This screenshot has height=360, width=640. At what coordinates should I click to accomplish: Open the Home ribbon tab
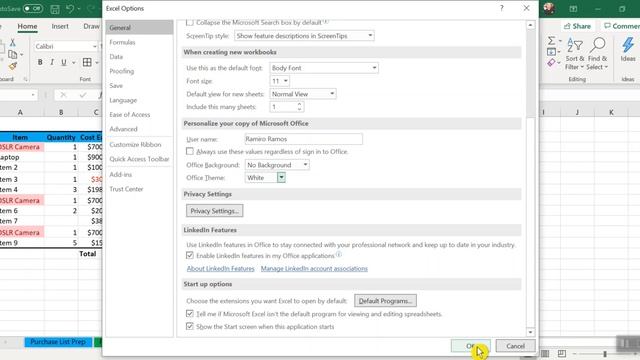[x=27, y=26]
